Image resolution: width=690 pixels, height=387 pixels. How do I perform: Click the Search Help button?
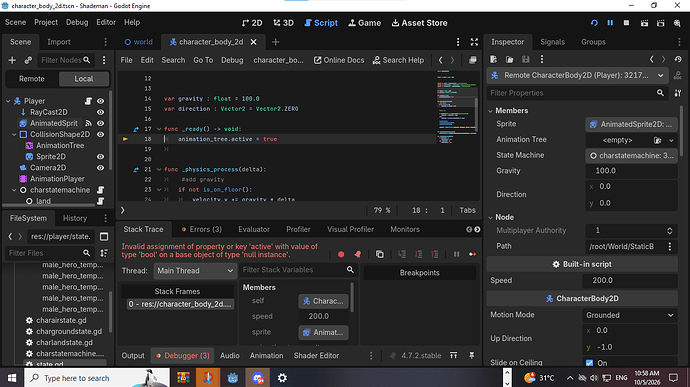398,60
